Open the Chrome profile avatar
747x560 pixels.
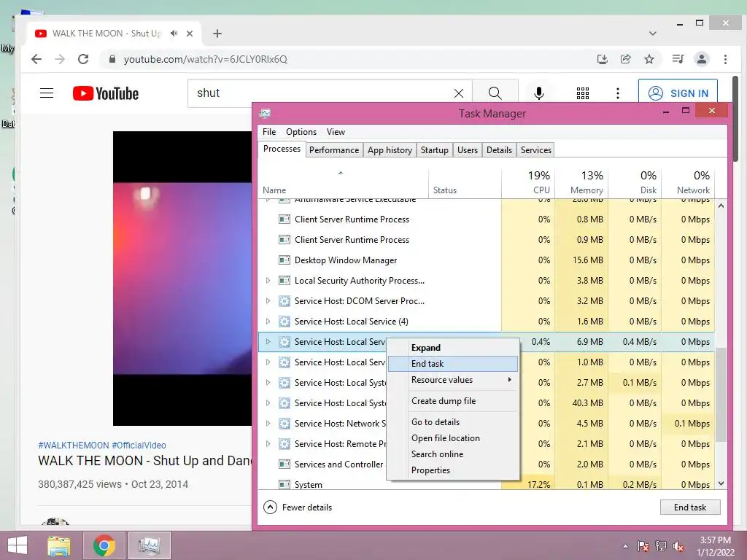point(702,59)
